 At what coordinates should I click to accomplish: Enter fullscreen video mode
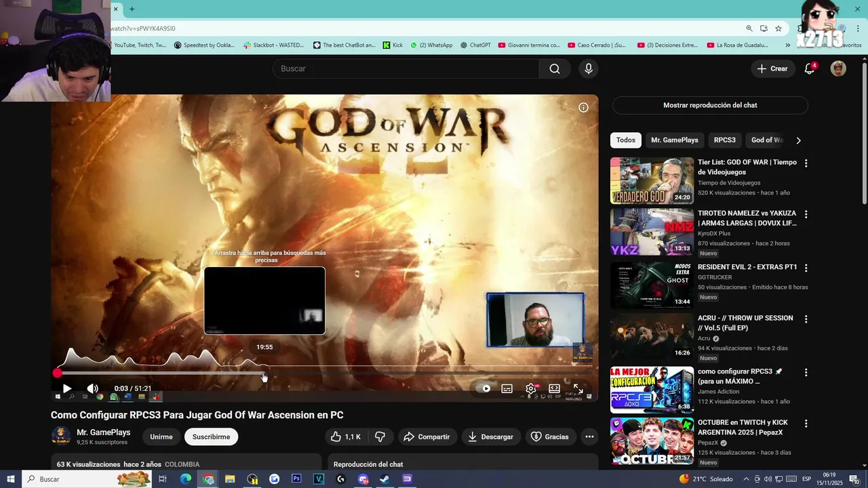[578, 388]
